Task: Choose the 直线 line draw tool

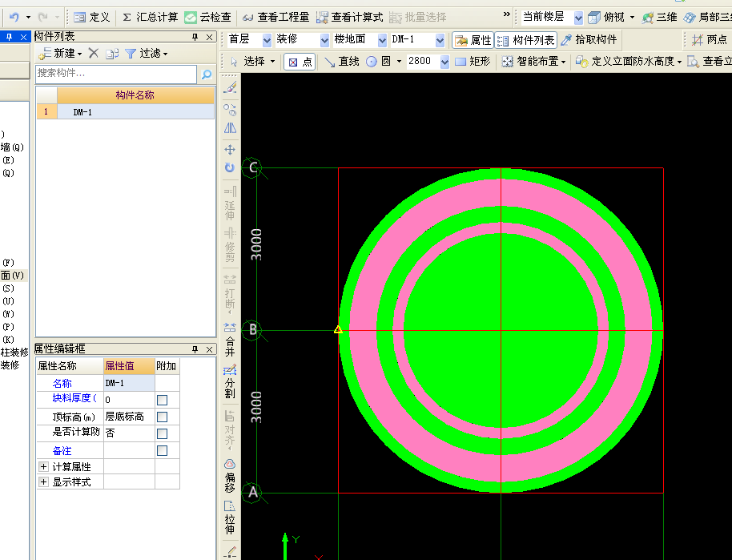Action: click(342, 62)
